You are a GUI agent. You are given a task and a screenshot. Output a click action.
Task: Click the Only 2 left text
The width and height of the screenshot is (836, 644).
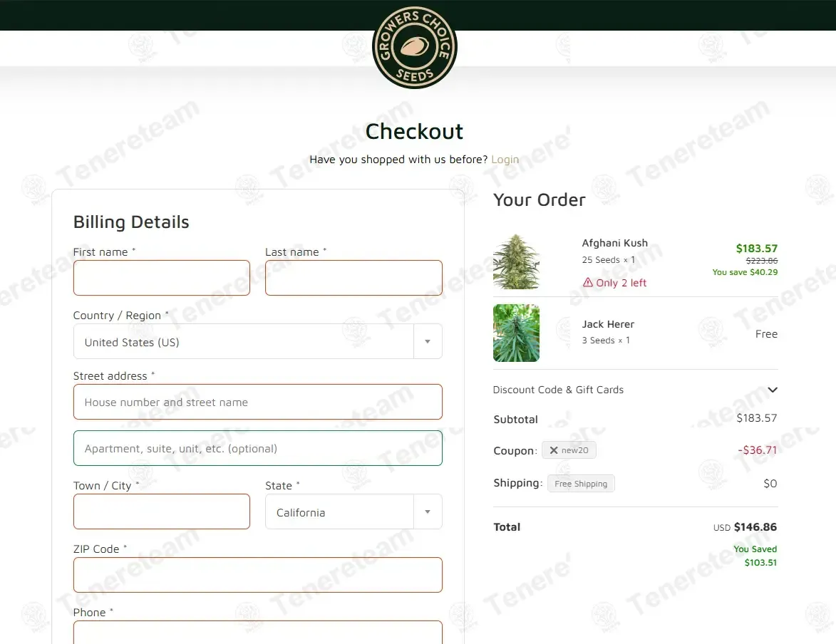tap(621, 283)
